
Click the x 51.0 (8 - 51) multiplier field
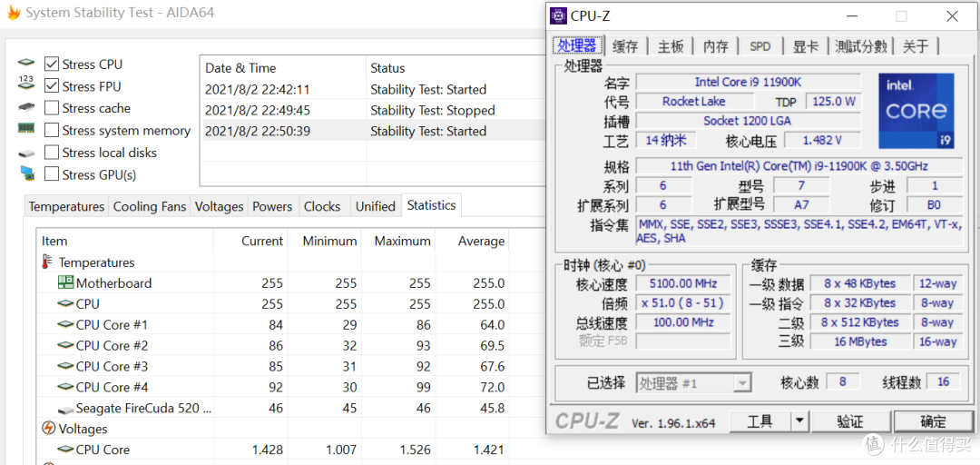[682, 303]
